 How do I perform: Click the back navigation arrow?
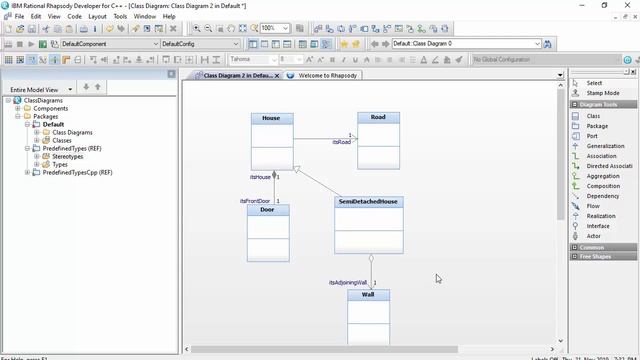[x=374, y=44]
